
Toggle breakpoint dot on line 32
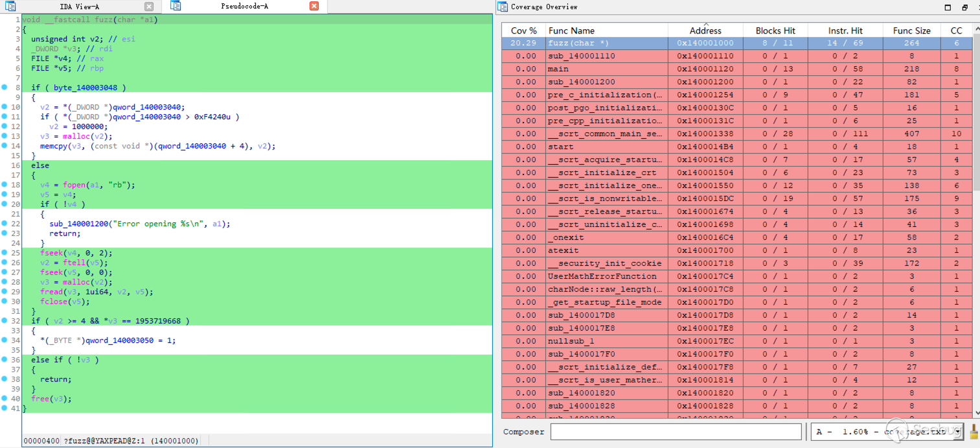(x=5, y=321)
